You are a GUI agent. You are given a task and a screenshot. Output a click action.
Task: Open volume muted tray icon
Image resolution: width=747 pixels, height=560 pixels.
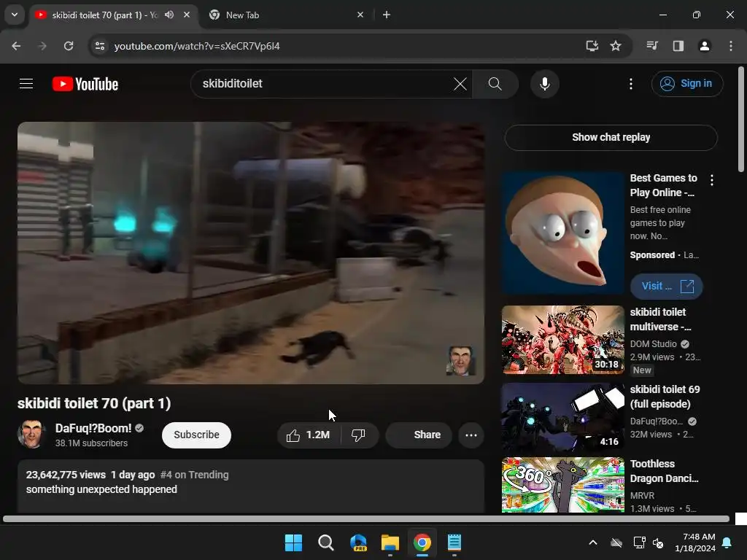click(659, 542)
